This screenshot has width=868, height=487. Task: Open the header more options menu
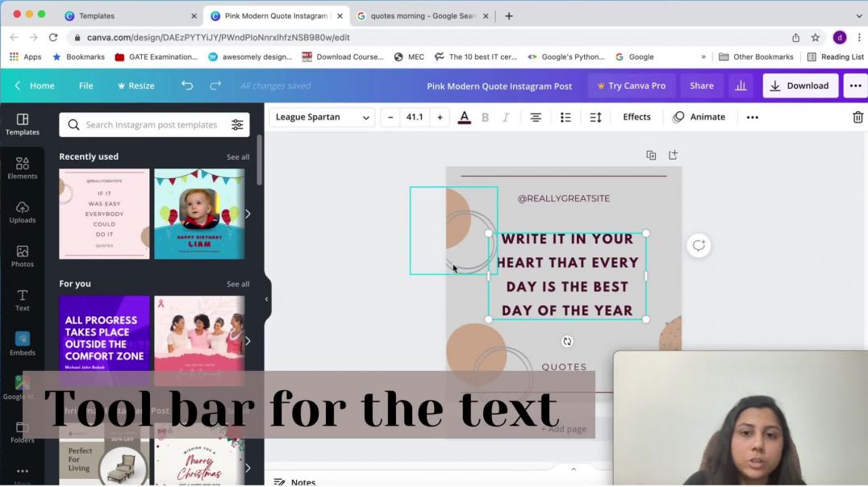[855, 85]
